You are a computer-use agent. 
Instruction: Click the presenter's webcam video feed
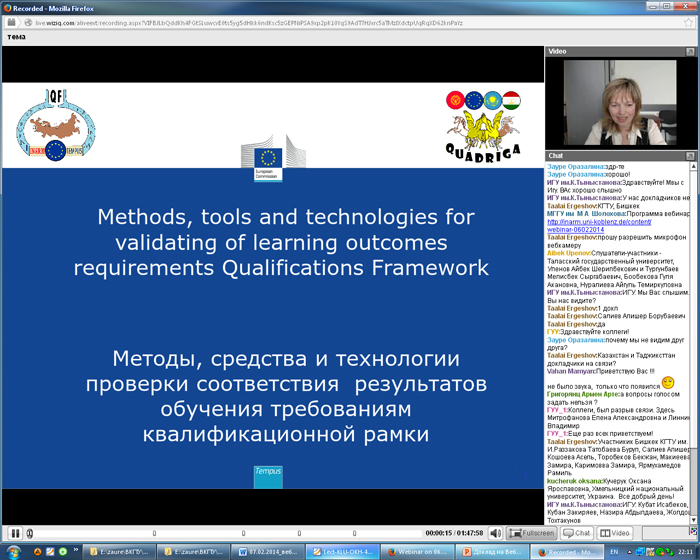pos(620,102)
